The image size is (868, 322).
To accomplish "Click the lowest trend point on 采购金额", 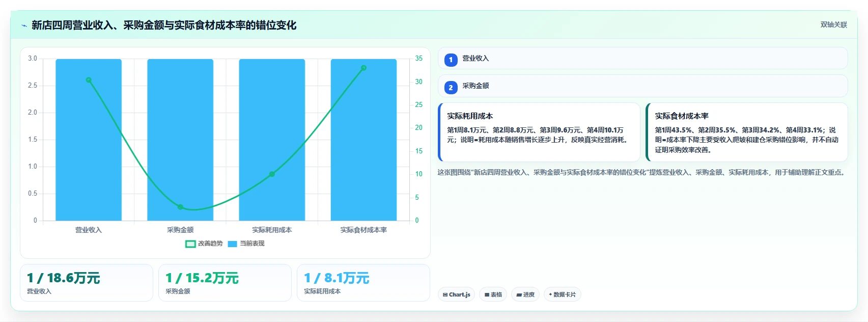I will [180, 207].
